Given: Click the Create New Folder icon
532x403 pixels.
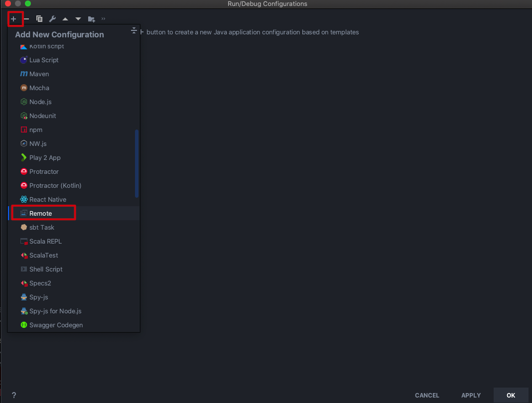Looking at the screenshot, I should pyautogui.click(x=91, y=19).
